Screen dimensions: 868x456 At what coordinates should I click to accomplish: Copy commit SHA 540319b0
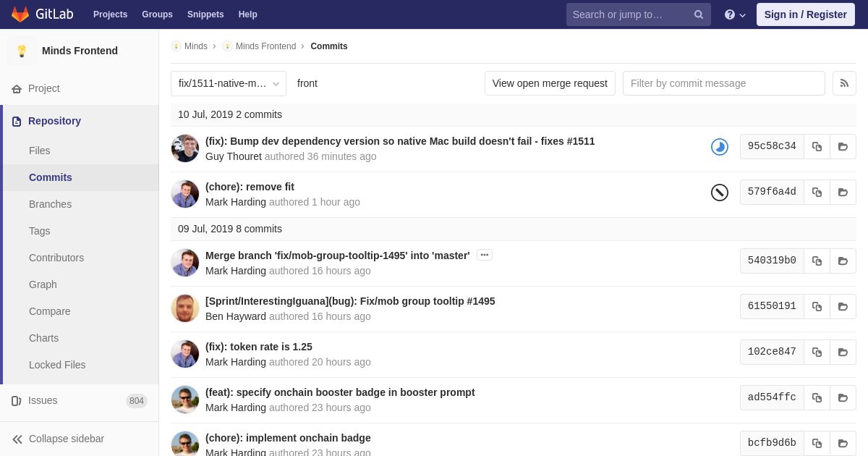pos(817,261)
